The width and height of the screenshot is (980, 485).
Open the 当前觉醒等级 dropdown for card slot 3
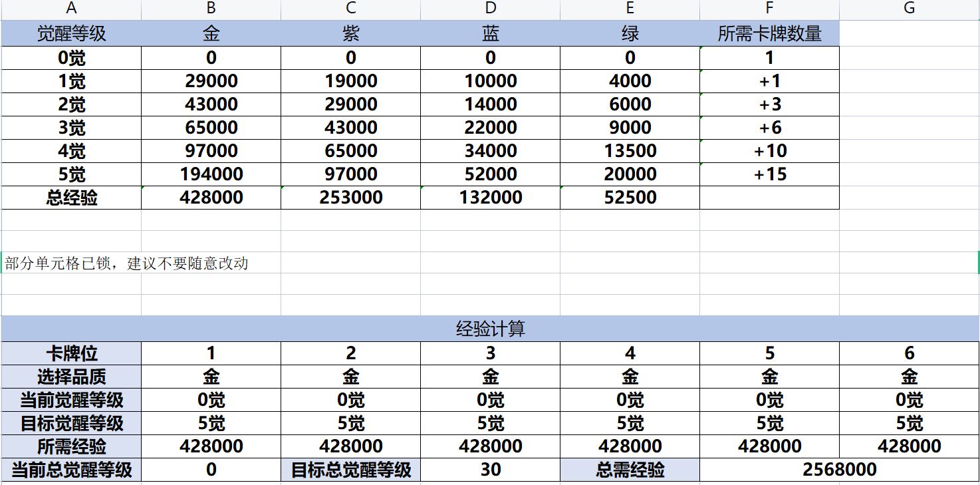point(490,399)
